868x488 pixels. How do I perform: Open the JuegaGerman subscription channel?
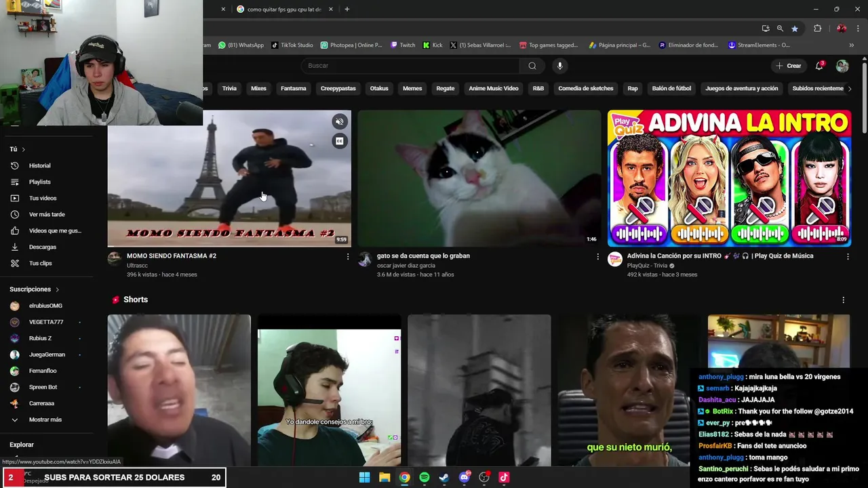(x=47, y=354)
